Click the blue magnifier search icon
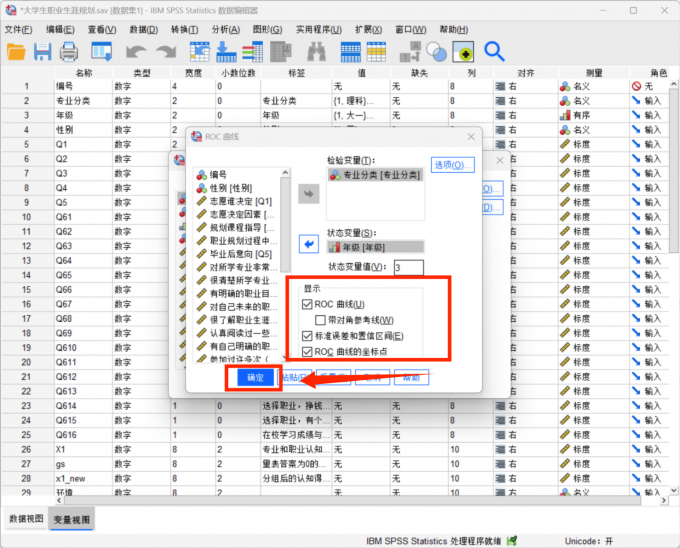Viewport: 680px width, 548px height. coord(494,52)
